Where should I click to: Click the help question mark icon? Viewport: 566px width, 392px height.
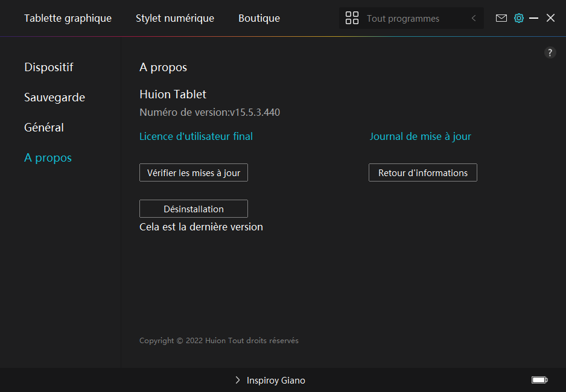pos(550,52)
